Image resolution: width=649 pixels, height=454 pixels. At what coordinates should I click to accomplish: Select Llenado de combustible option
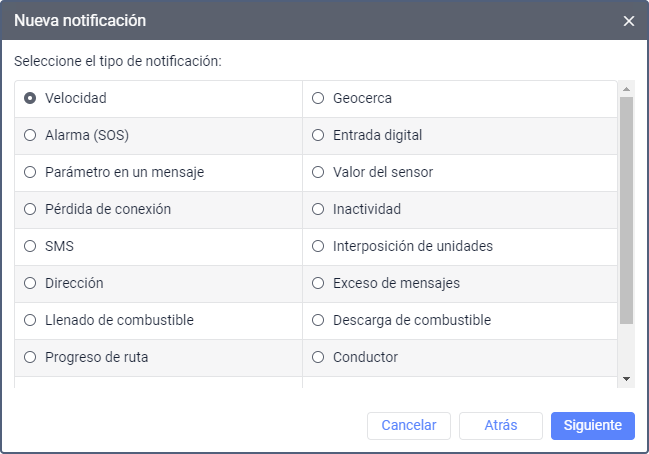point(30,320)
